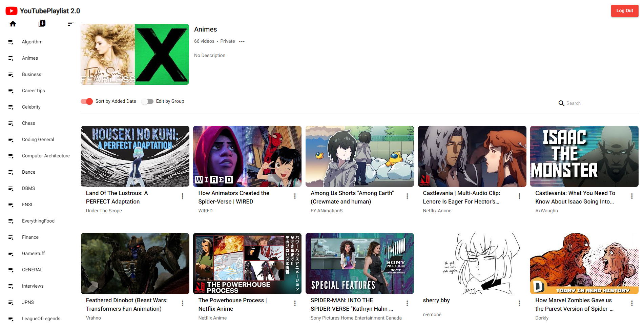Viewport: 644px width, 328px height.
Task: Open options for Feathered Dinobot video
Action: [x=183, y=303]
